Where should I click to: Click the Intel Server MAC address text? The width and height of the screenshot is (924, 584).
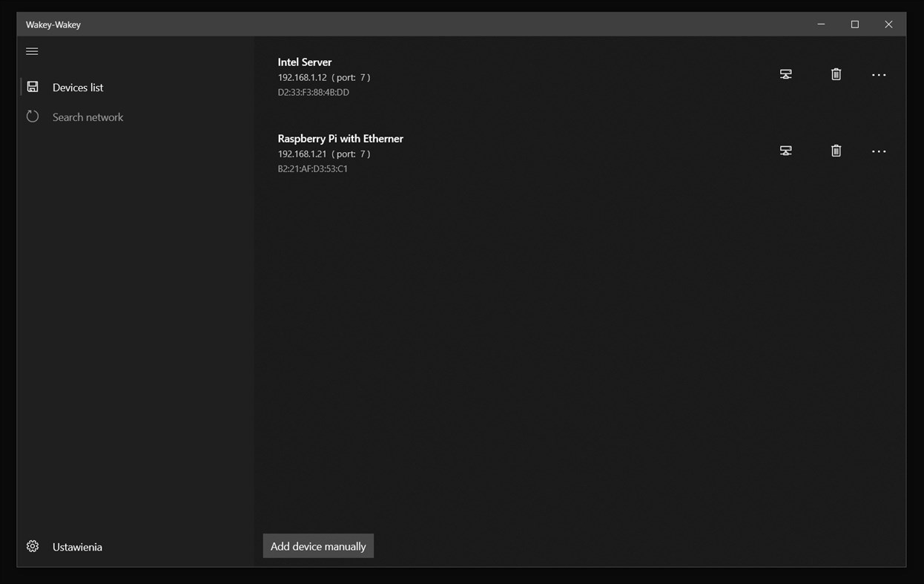(313, 92)
